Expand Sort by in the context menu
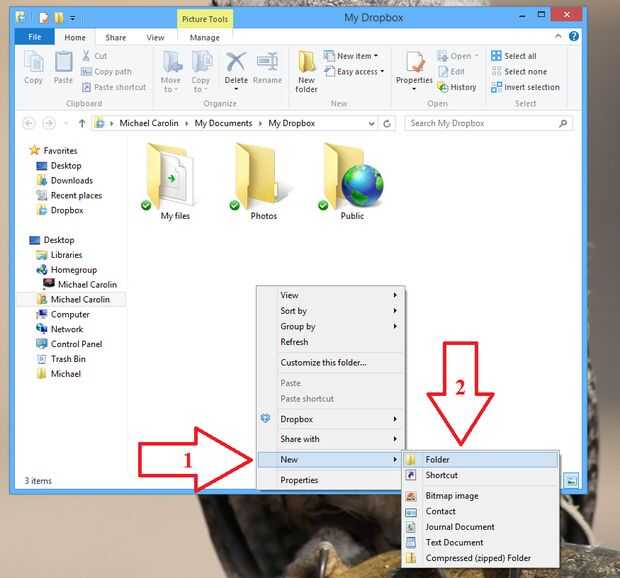The height and width of the screenshot is (578, 620). (331, 311)
